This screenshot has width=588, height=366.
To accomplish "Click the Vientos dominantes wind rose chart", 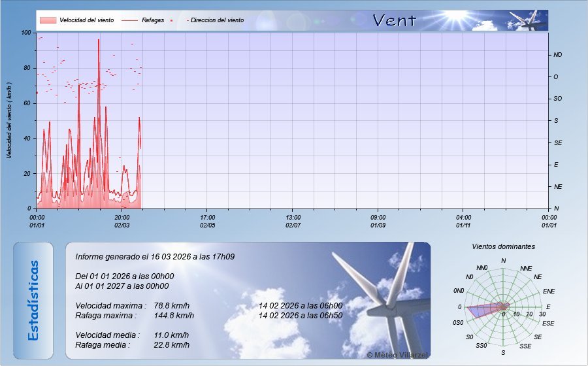I will (503, 306).
